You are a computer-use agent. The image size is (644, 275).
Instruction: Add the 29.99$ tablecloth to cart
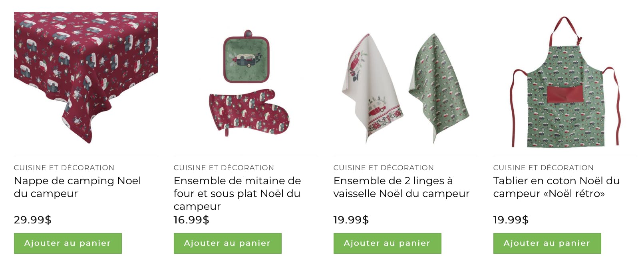(x=68, y=243)
